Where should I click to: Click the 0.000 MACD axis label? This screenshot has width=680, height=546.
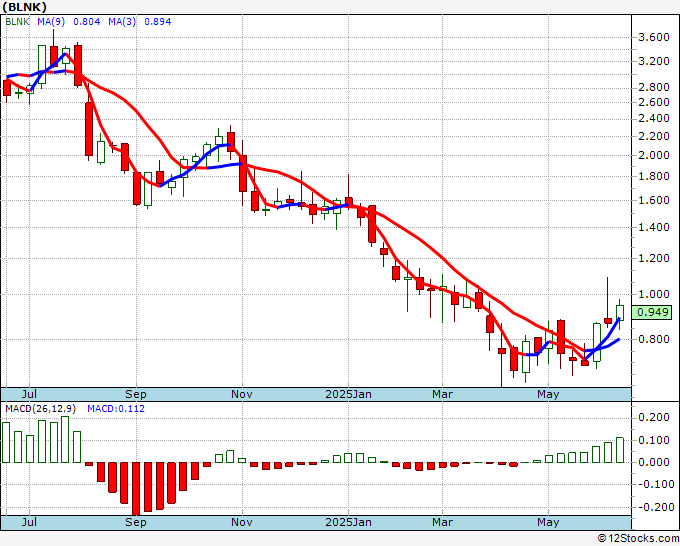coord(654,462)
